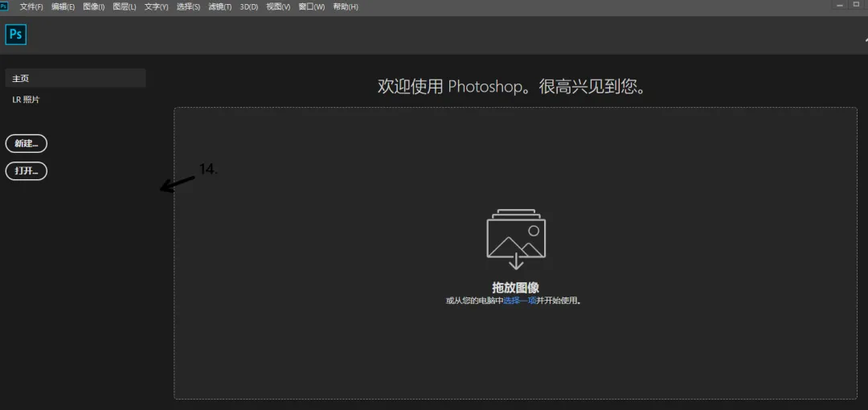Click the 欢迎使用 Photoshop welcome heading

click(512, 87)
